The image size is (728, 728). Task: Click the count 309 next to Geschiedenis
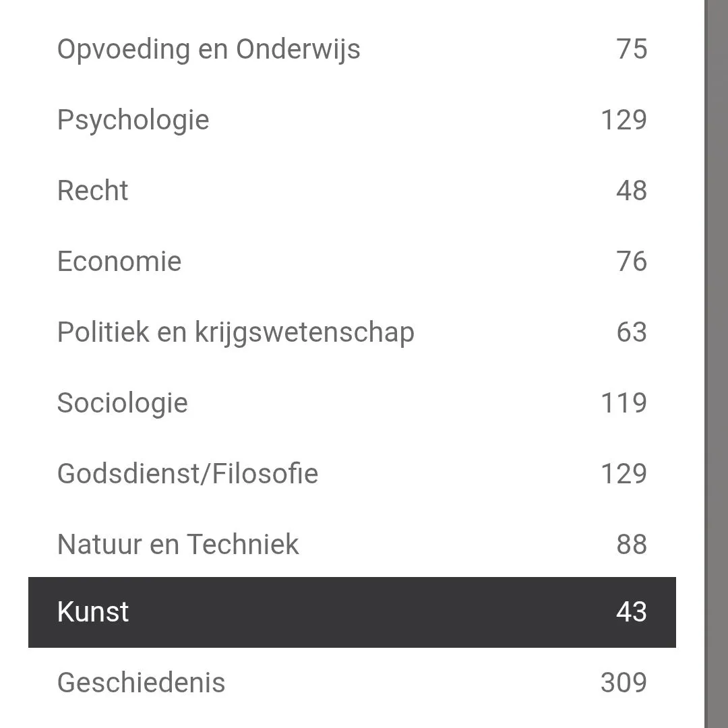point(623,683)
